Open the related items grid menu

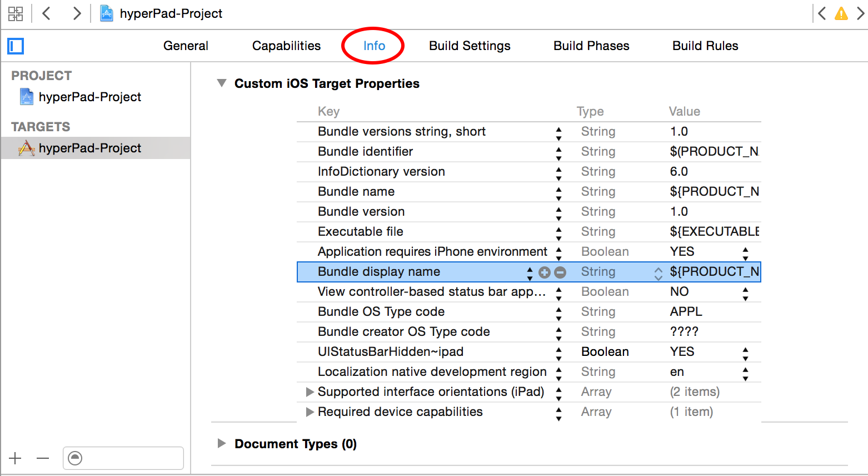[x=16, y=13]
